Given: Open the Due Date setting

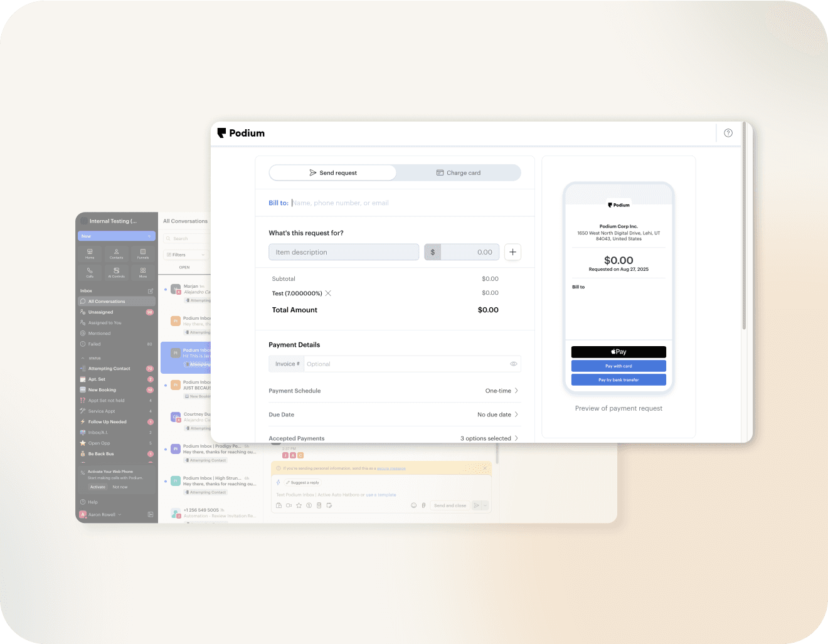Looking at the screenshot, I should 497,414.
